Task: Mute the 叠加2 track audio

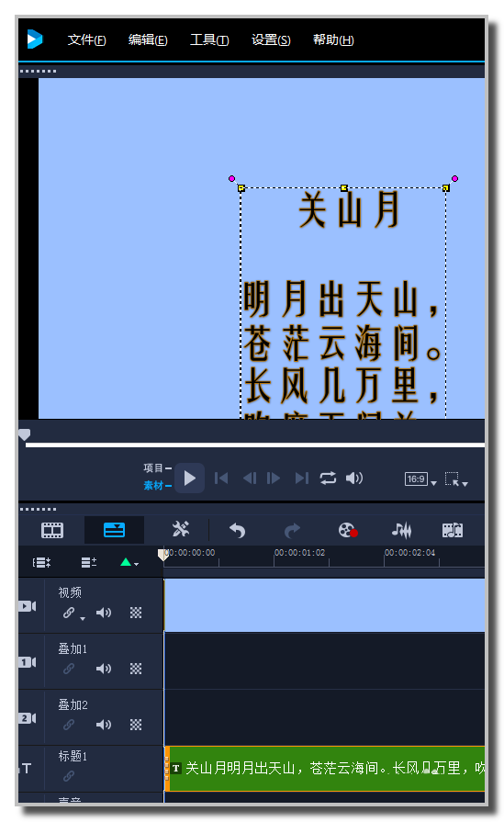Action: 103,725
